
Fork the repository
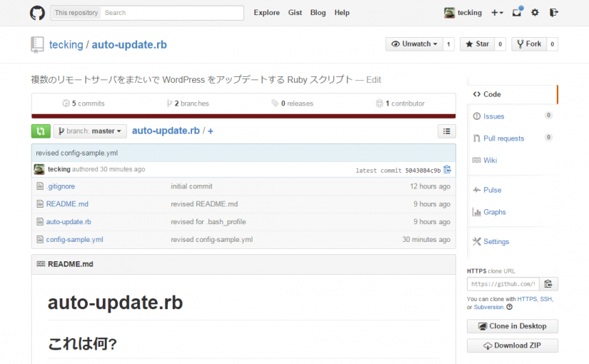click(x=529, y=44)
